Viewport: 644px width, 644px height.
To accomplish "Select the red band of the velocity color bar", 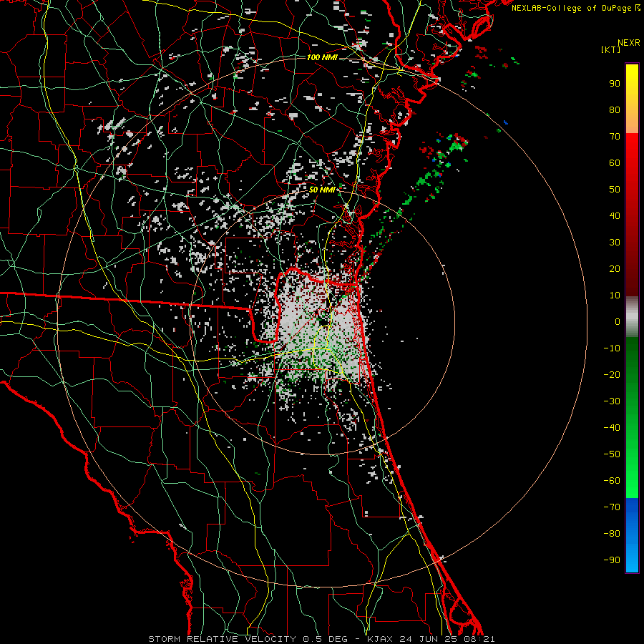I will coord(632,215).
